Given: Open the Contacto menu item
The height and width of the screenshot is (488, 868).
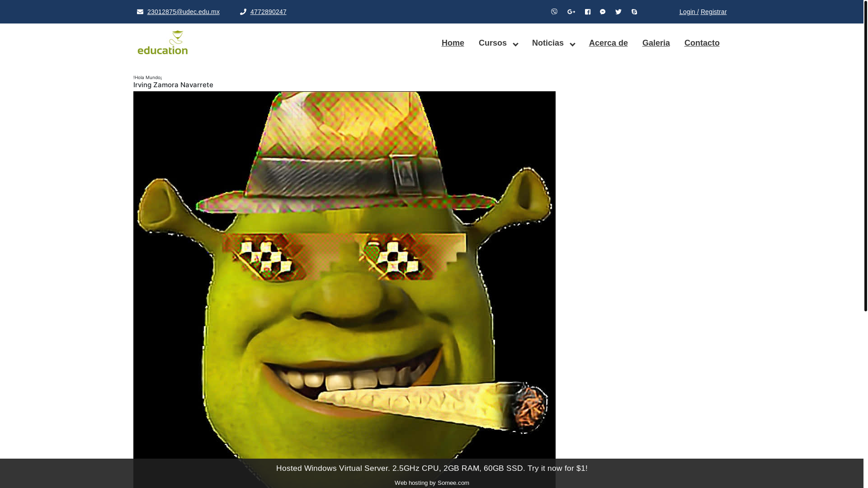Looking at the screenshot, I should tap(702, 43).
